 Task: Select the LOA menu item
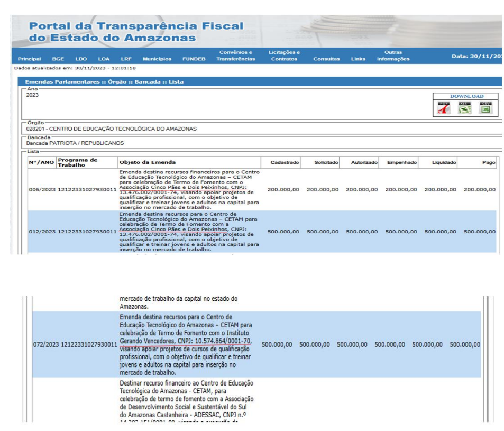(104, 59)
